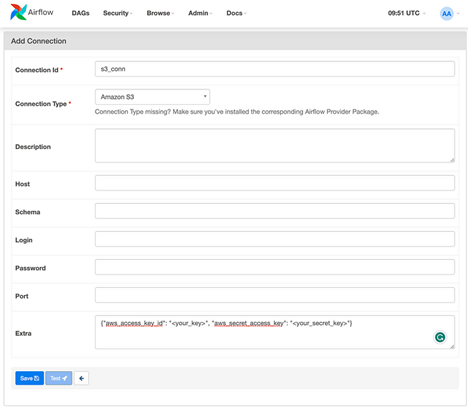This screenshot has height=418, width=468.
Task: Click the back arrow button
Action: click(81, 378)
